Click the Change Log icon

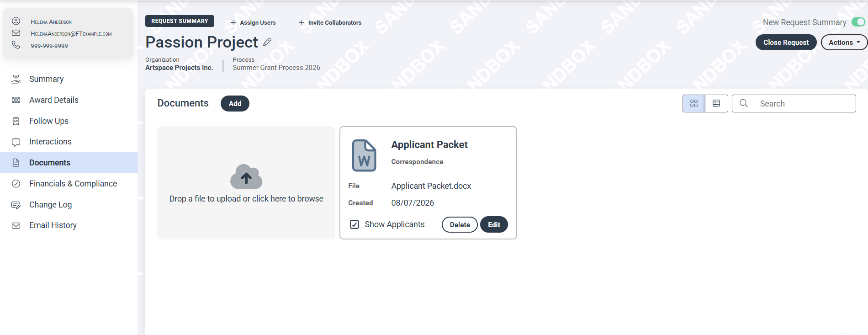[16, 205]
